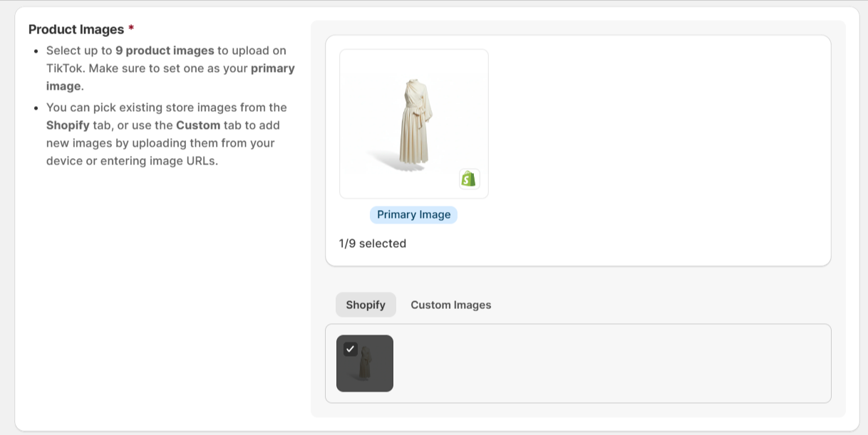This screenshot has height=435, width=868.
Task: Click empty area of Shopify store images panel
Action: point(613,363)
